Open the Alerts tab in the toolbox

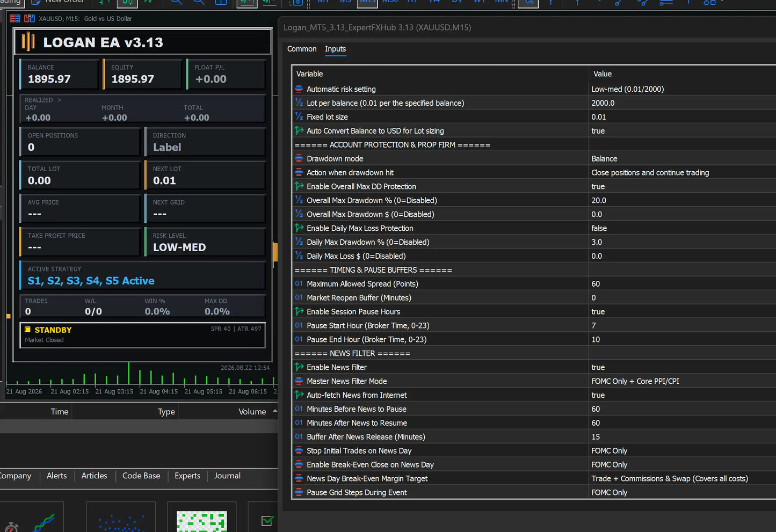click(56, 476)
